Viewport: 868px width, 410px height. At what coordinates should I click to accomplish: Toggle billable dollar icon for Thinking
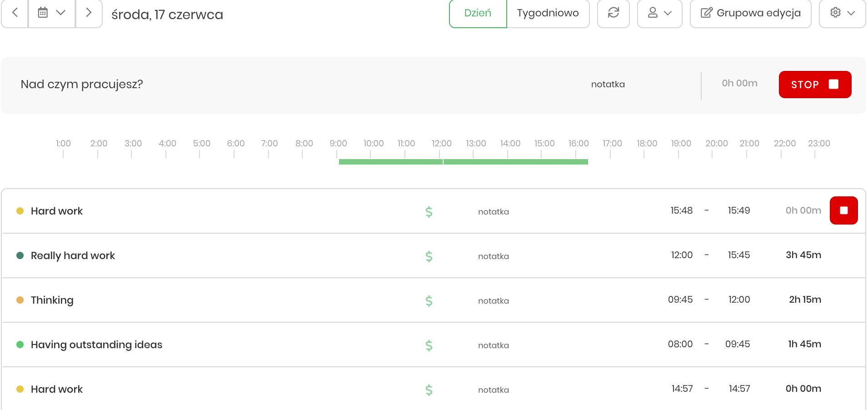point(429,301)
